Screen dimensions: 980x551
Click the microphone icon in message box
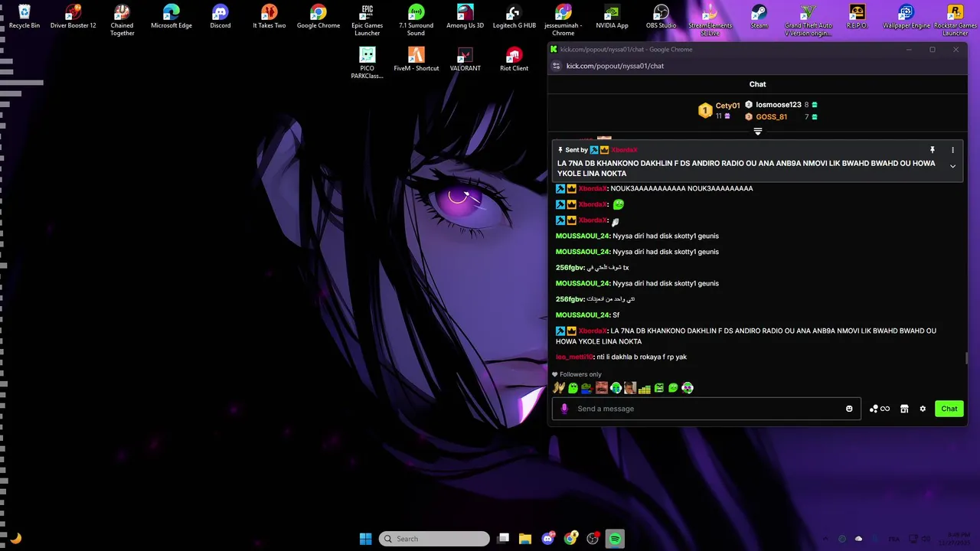point(564,409)
